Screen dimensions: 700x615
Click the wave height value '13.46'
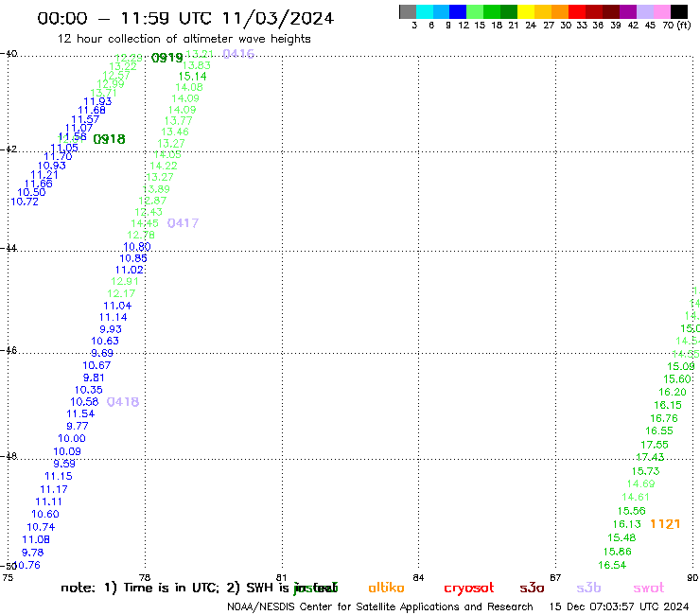pos(175,132)
